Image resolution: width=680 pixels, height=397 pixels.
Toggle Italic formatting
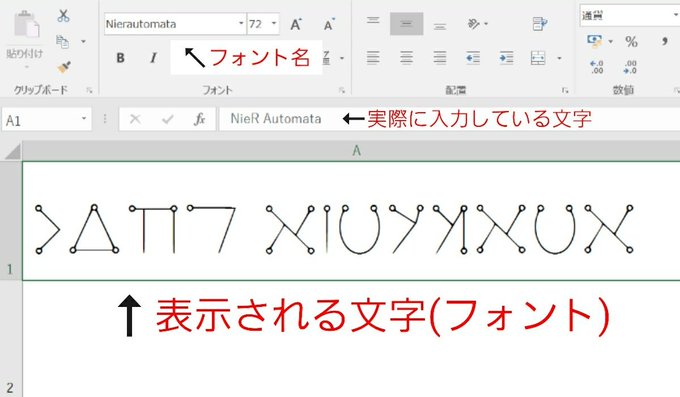point(153,58)
